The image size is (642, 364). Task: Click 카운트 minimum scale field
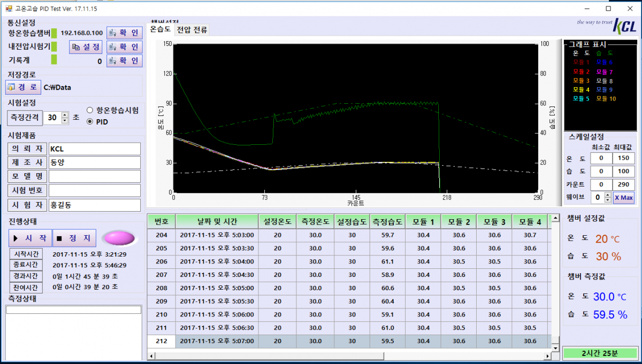(601, 185)
